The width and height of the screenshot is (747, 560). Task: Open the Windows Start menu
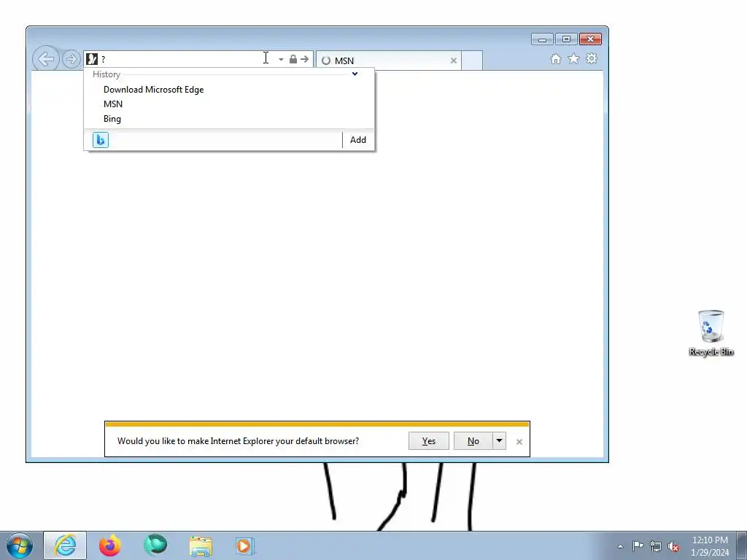[x=20, y=545]
